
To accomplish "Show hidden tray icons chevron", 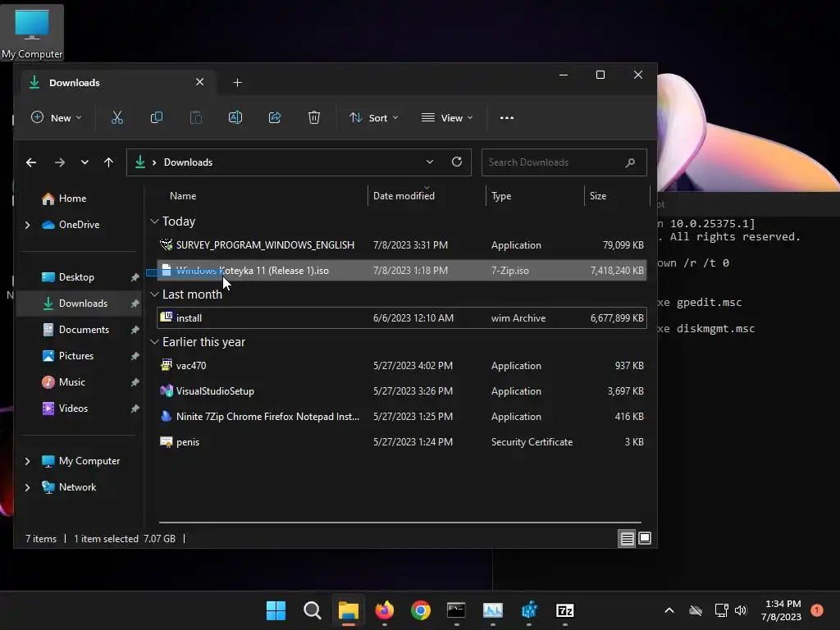I will pos(669,610).
